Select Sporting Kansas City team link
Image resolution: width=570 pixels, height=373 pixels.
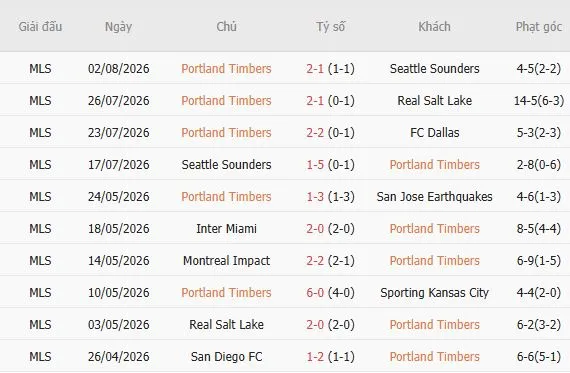click(434, 292)
